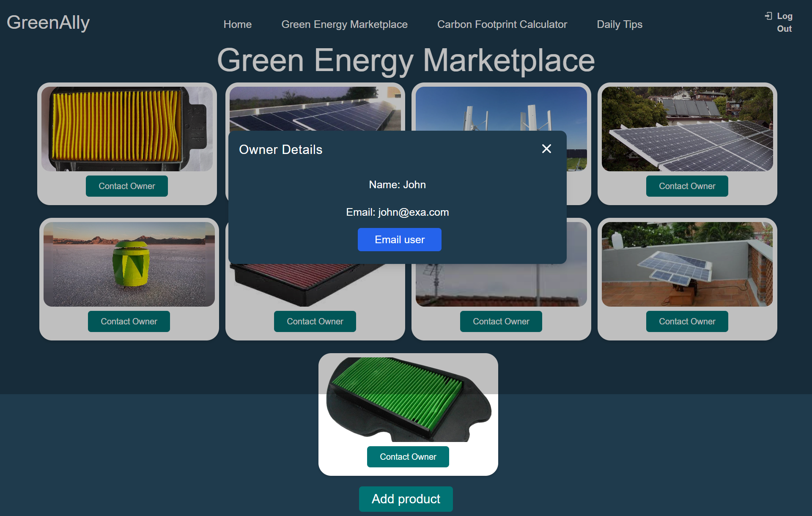Contact owner of antenna rooftop product
This screenshot has width=812, height=516.
tap(501, 321)
